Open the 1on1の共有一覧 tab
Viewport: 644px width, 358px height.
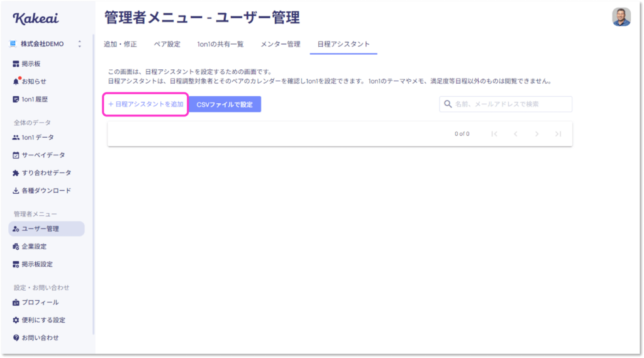tap(221, 44)
